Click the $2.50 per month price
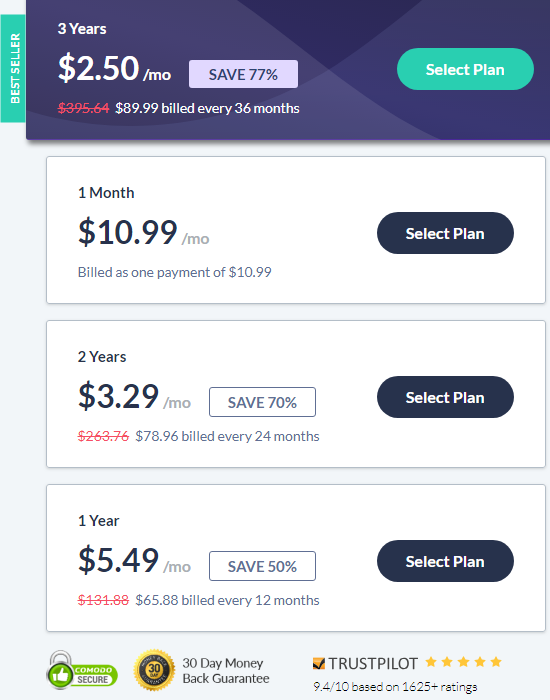Screen dimensions: 550x700 point(114,69)
